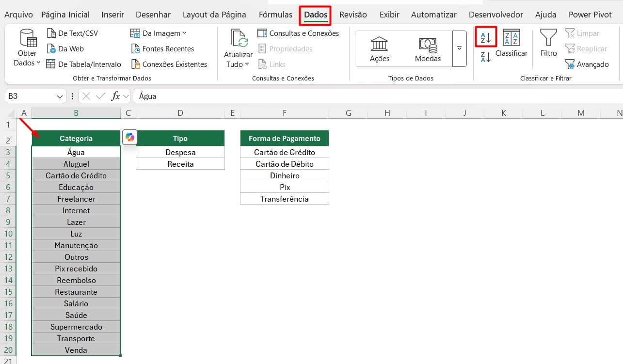Select the Pix recebido cell
Screen dimensions: 623x364
click(x=76, y=269)
